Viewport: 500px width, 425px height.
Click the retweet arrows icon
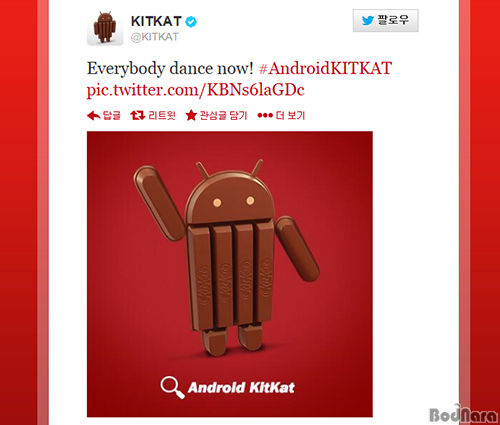pos(138,115)
